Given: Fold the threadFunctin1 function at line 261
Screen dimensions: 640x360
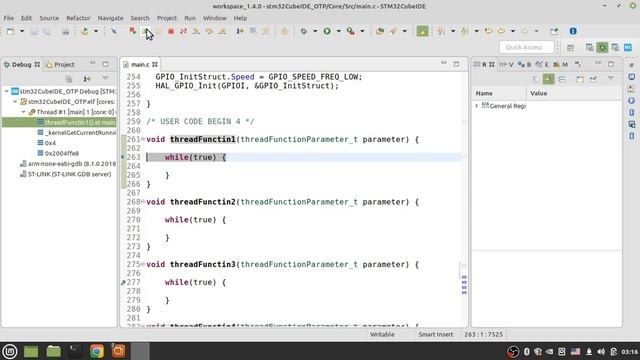Looking at the screenshot, I should pyautogui.click(x=143, y=139).
